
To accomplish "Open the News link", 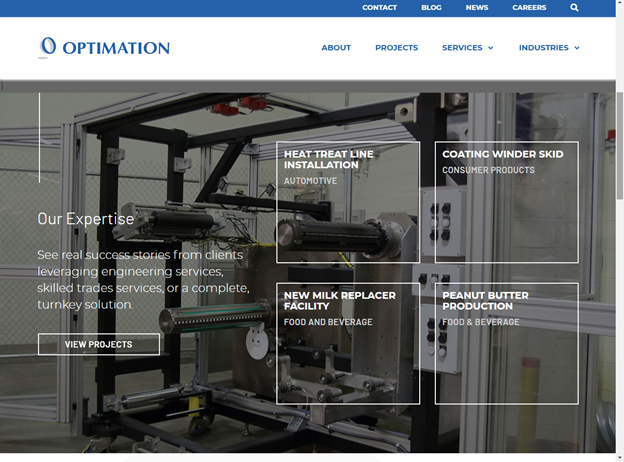I will (477, 8).
